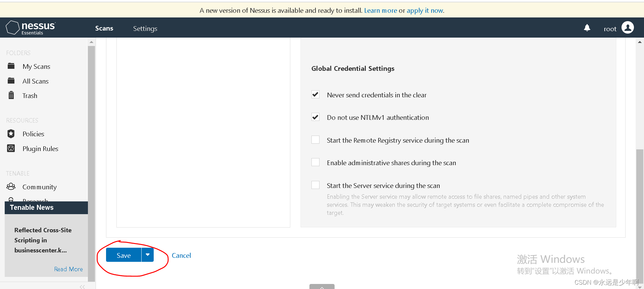The image size is (644, 289).
Task: Click the All Scans folder icon
Action: 11,81
